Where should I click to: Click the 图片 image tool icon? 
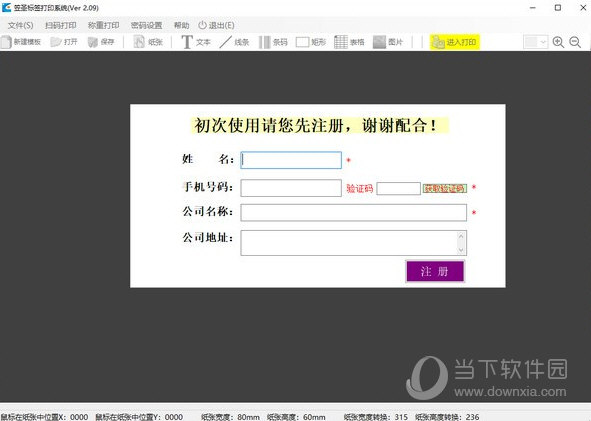coord(388,42)
